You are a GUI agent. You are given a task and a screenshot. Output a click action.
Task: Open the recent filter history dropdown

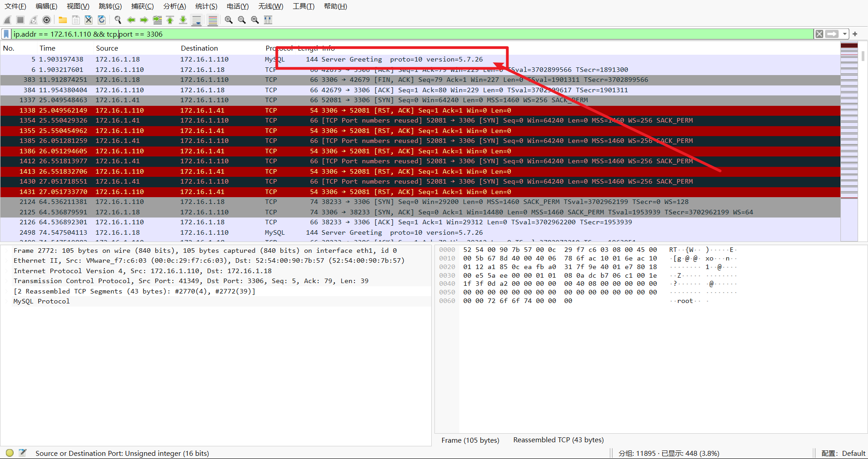pos(844,34)
